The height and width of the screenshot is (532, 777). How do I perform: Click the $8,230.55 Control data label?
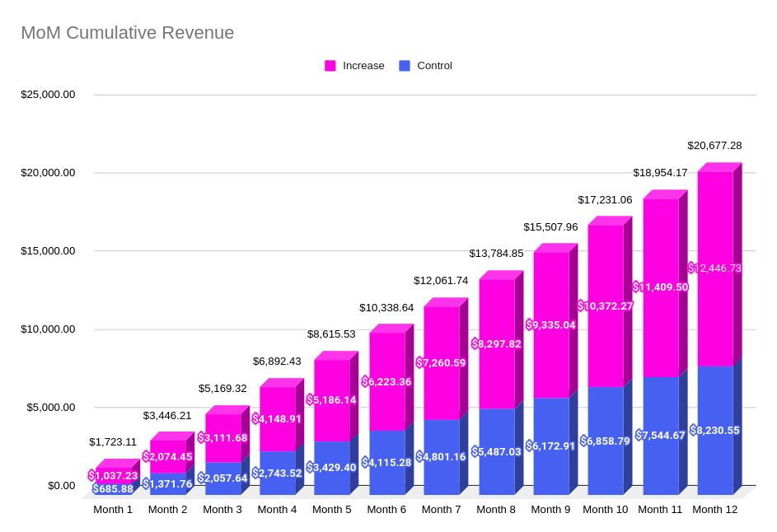pos(714,431)
